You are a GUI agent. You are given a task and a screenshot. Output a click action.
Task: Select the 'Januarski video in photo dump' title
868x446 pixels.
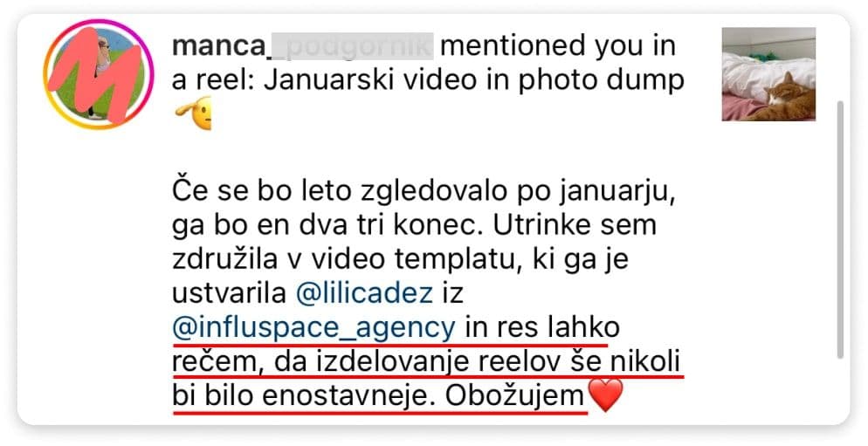pyautogui.click(x=474, y=81)
